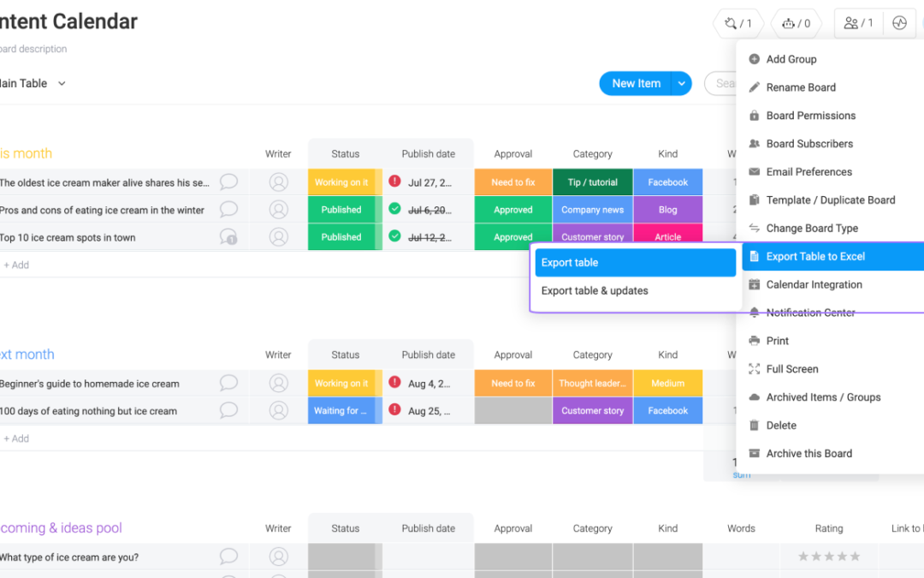Viewport: 924px width, 578px height.
Task: Open empty approval cell in 100 days row
Action: click(513, 411)
